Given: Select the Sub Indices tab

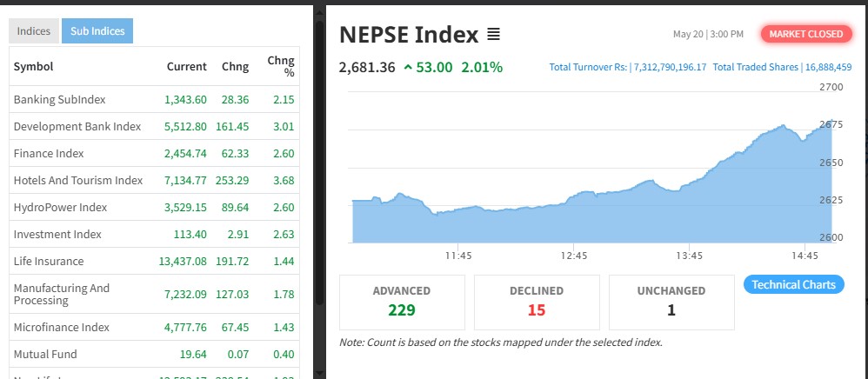Looking at the screenshot, I should (97, 31).
